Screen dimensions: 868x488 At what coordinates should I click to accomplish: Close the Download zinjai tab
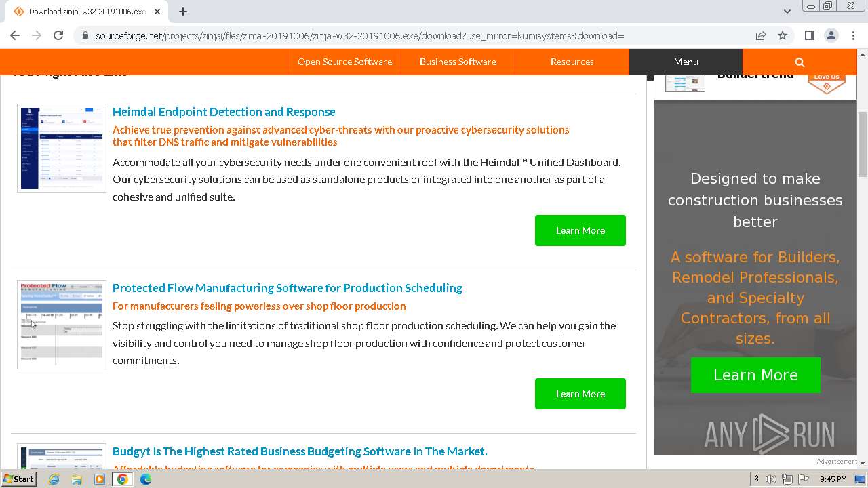click(x=157, y=12)
